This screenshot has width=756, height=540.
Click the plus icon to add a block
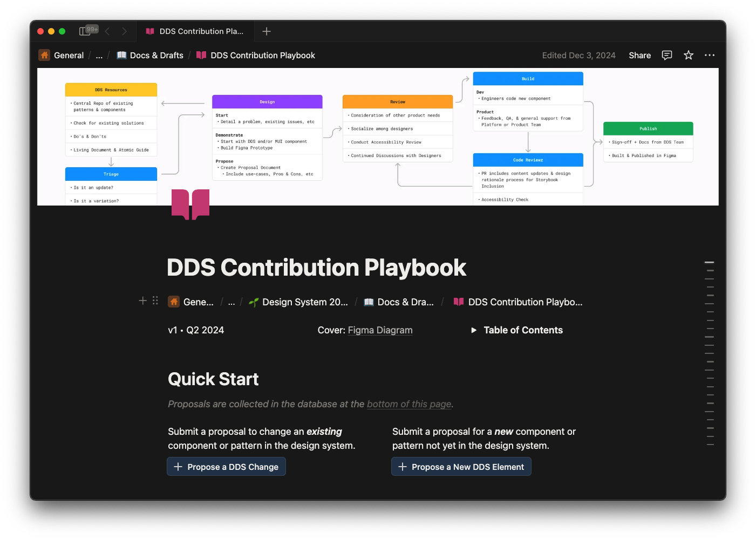pyautogui.click(x=142, y=300)
